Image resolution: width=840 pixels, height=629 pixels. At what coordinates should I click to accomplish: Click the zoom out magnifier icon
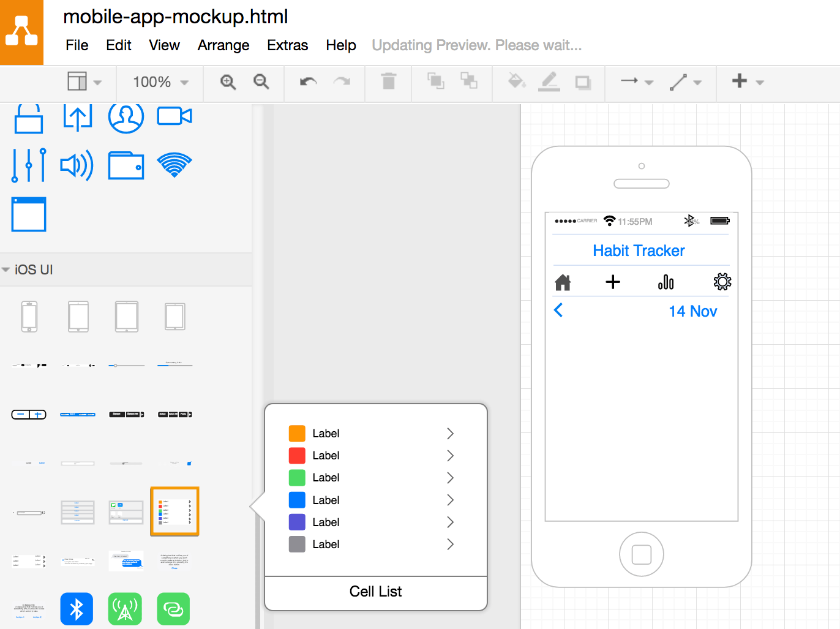coord(261,82)
